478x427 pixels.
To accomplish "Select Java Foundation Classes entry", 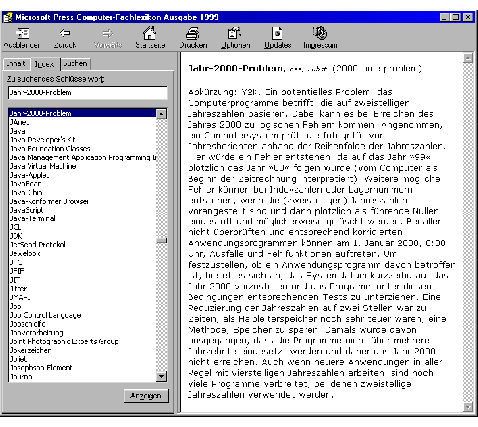I will click(50, 148).
